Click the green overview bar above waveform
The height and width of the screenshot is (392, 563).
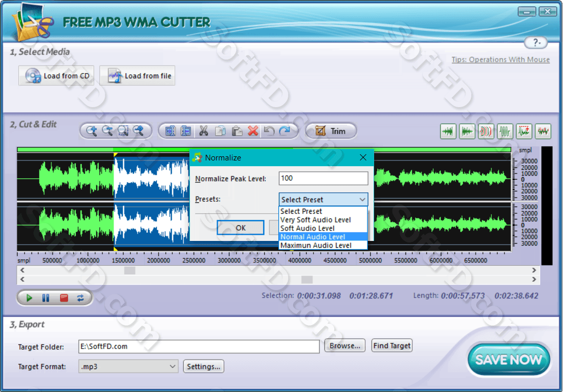click(x=264, y=149)
